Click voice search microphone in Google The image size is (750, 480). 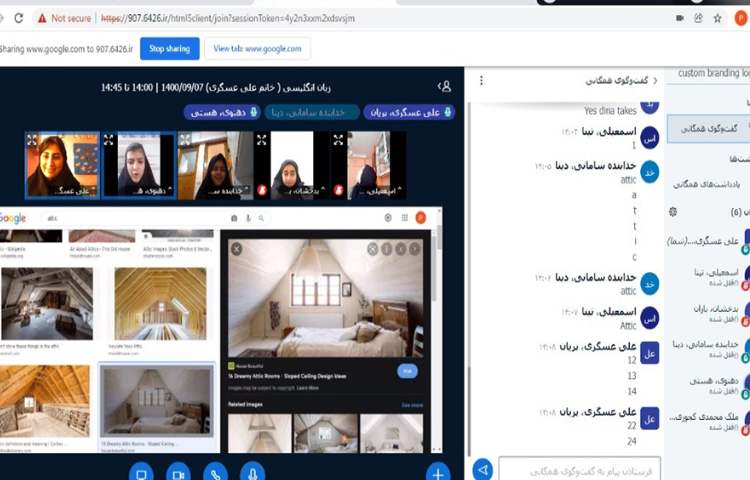coord(248,218)
